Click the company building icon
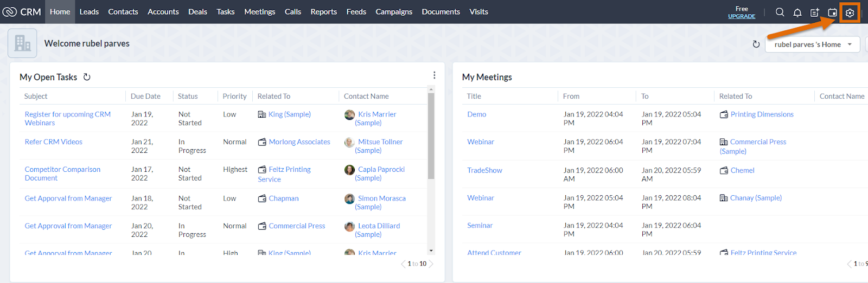Screen dimensions: 868x283 pos(22,43)
